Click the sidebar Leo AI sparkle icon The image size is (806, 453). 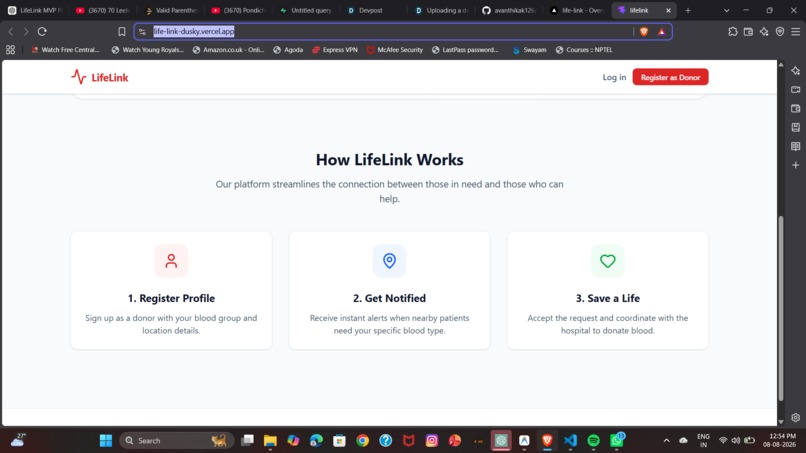click(796, 70)
